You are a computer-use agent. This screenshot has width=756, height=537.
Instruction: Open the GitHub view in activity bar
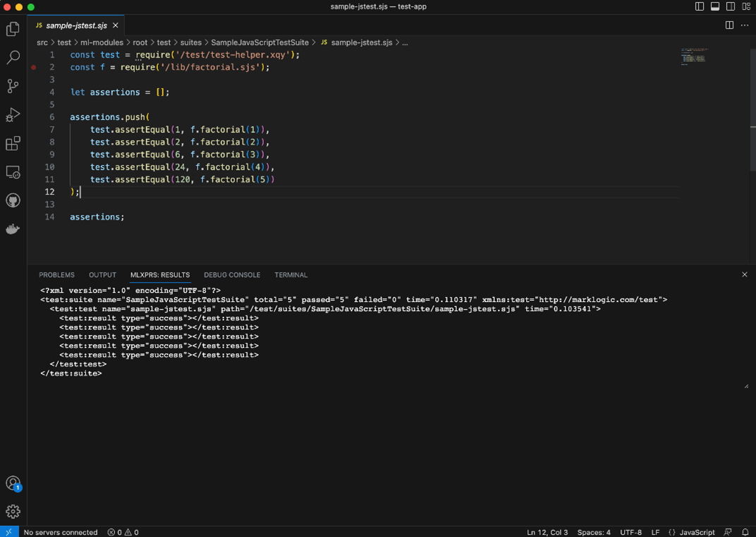(13, 201)
